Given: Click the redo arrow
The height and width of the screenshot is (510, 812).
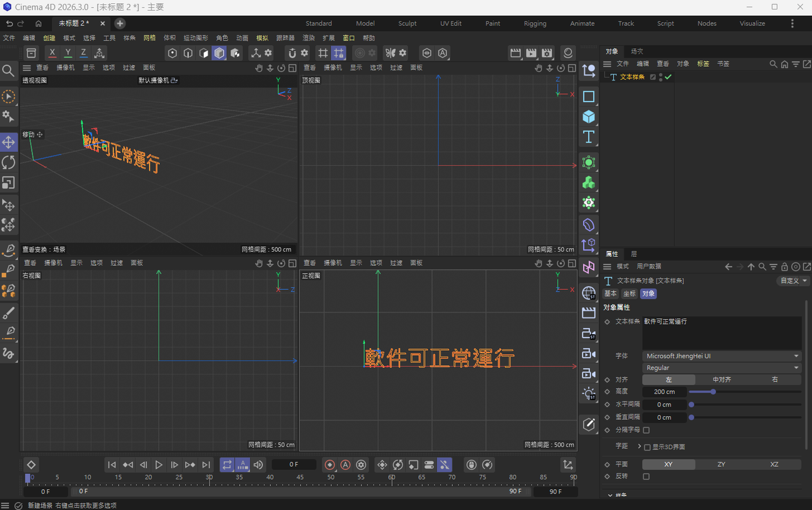Looking at the screenshot, I should (x=21, y=23).
